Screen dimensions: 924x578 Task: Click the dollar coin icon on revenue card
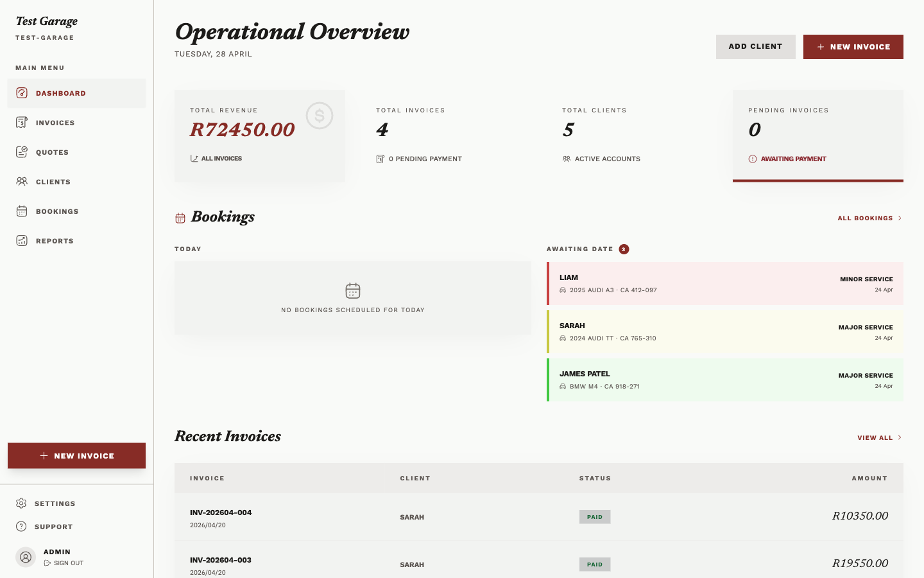coord(320,116)
